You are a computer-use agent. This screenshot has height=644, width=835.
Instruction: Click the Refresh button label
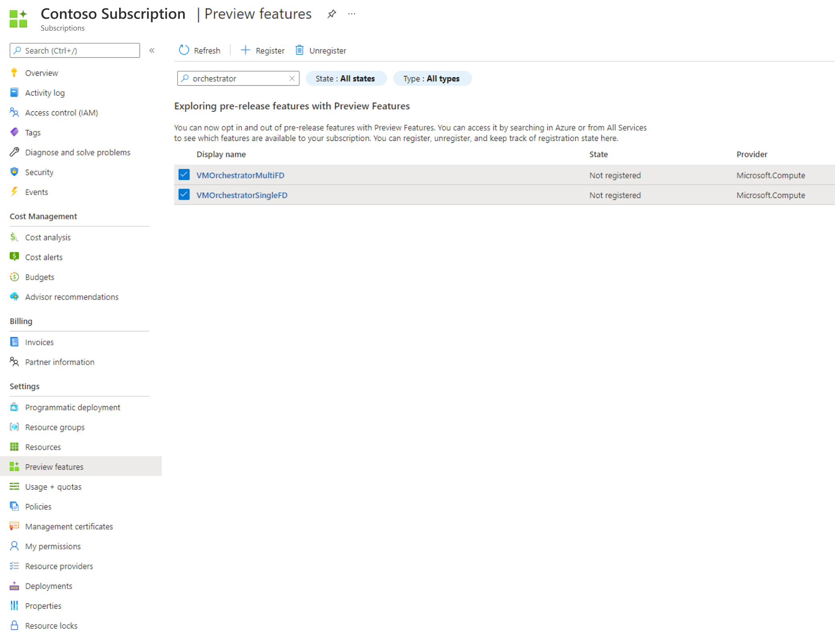coord(207,51)
